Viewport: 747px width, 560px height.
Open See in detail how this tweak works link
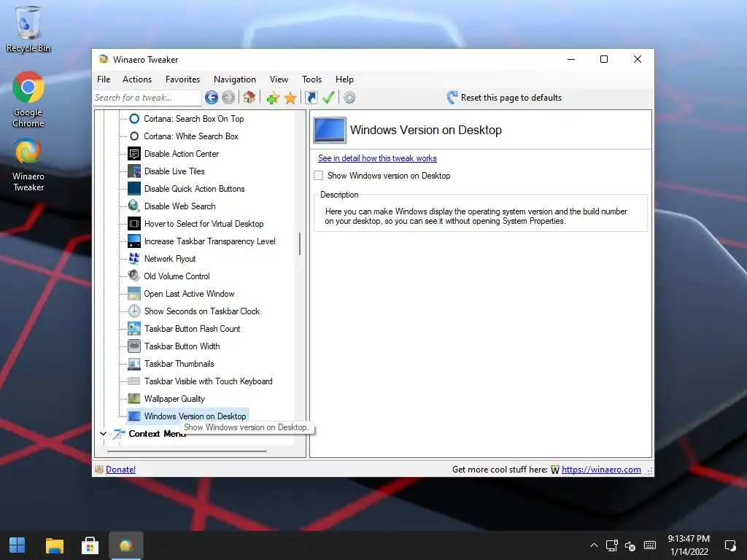(x=377, y=158)
